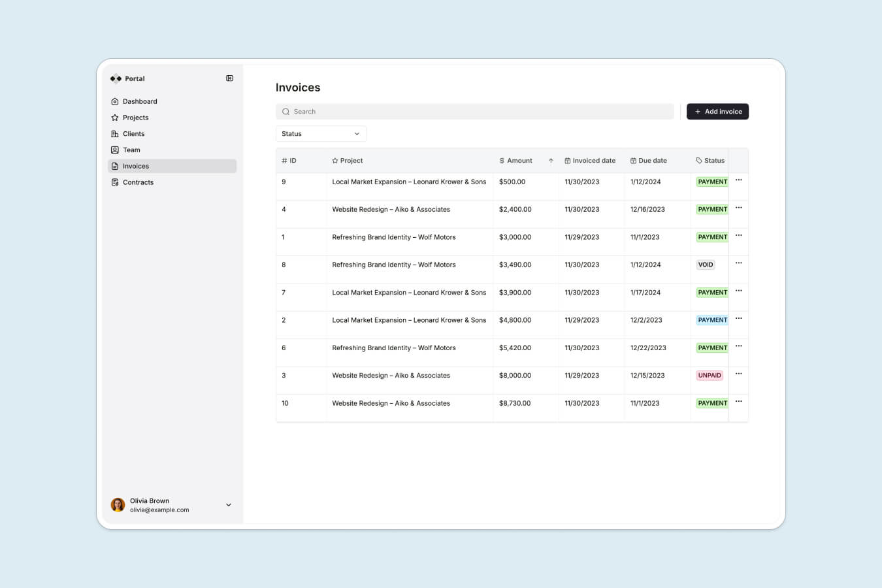Click the due date 12/15/2023
This screenshot has height=588, width=882.
pos(647,376)
